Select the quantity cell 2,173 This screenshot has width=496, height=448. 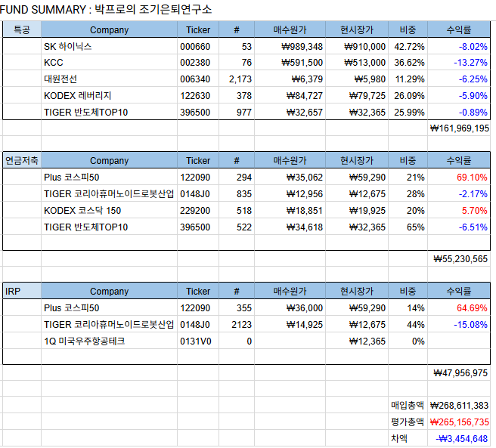tap(237, 79)
